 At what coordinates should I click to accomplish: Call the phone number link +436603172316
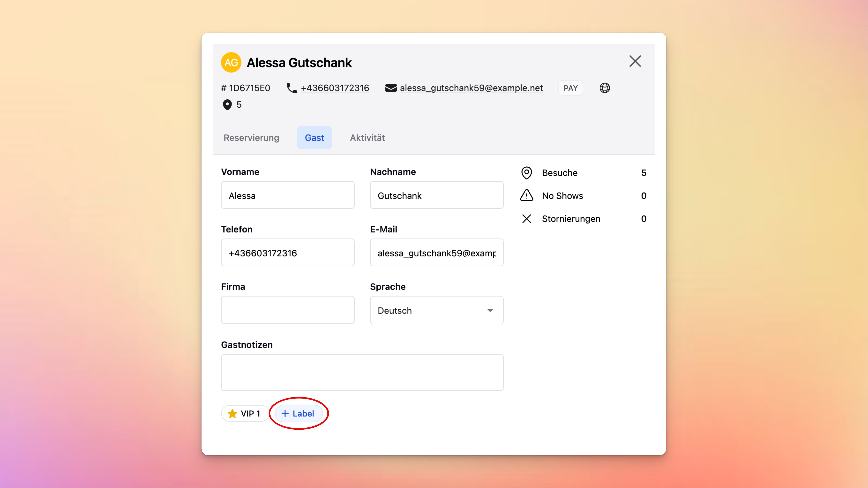tap(335, 88)
